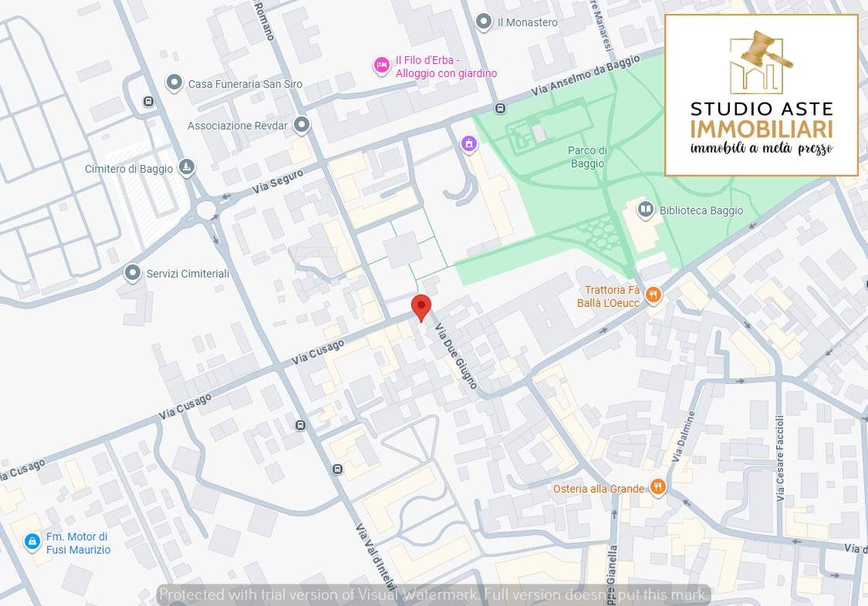Select the Biblioteca Baggio library icon
The image size is (868, 606).
point(645,209)
